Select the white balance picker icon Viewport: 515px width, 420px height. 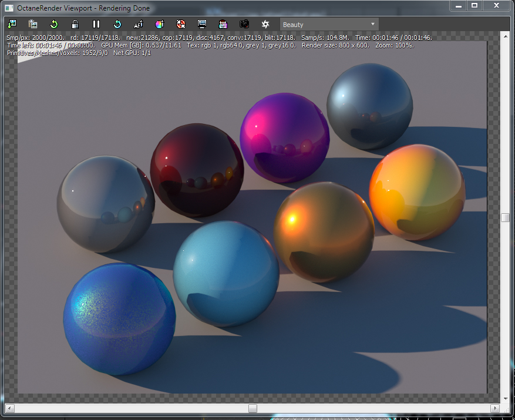[181, 24]
